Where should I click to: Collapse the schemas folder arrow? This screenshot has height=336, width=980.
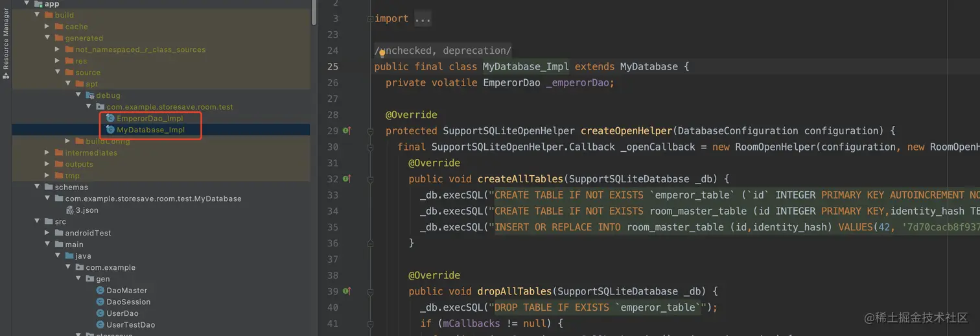click(38, 187)
